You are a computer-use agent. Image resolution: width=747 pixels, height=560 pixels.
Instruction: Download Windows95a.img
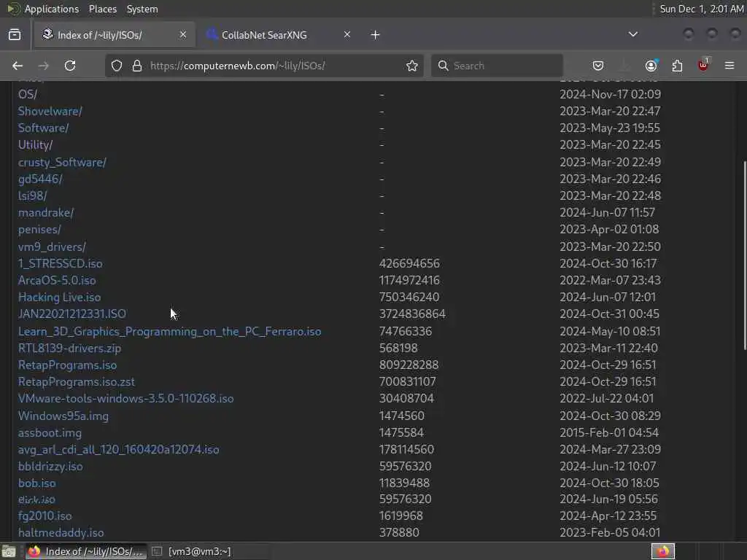point(63,416)
